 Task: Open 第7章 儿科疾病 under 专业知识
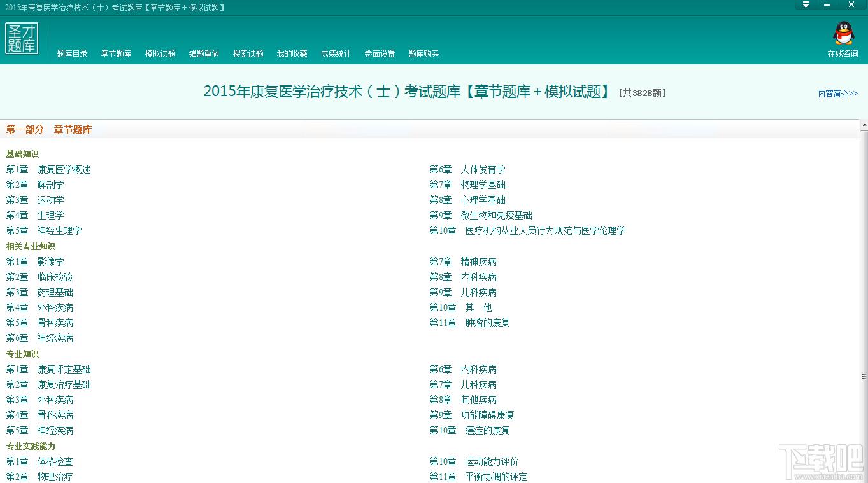click(x=463, y=384)
